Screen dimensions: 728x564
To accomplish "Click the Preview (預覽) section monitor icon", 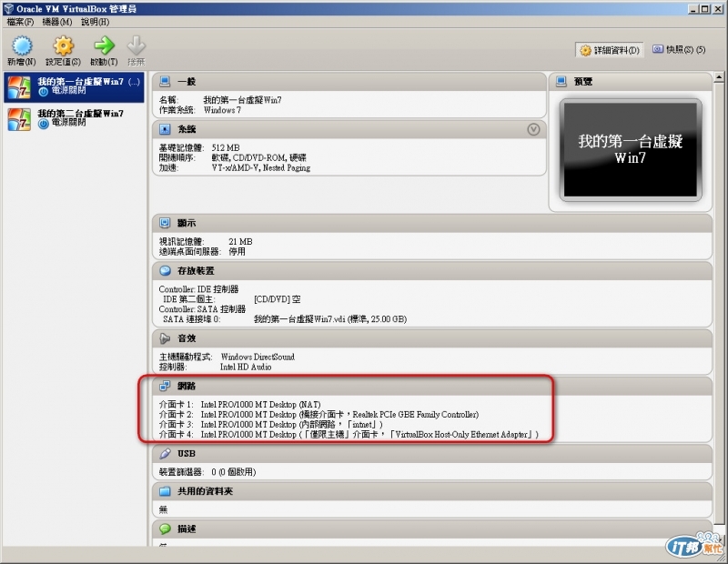I will click(561, 82).
